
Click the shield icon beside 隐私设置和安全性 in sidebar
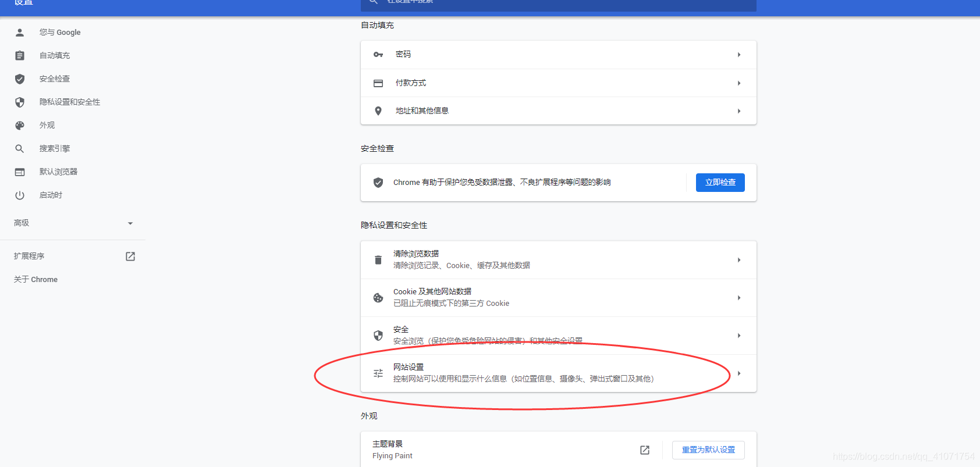(20, 102)
